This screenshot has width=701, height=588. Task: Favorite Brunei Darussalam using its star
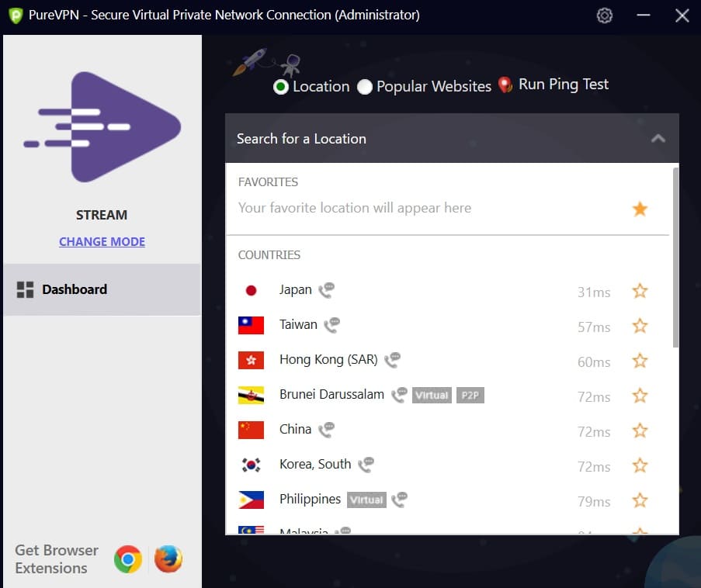tap(640, 396)
